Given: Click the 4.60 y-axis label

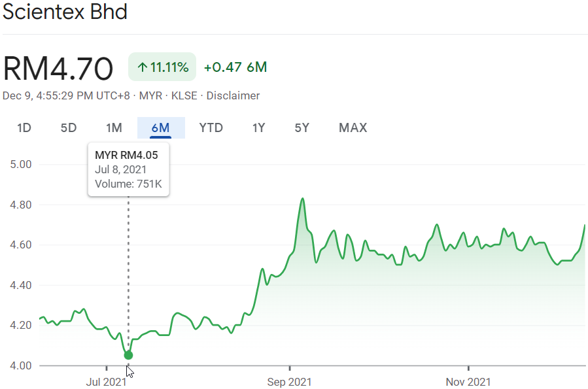Looking at the screenshot, I should click(21, 245).
